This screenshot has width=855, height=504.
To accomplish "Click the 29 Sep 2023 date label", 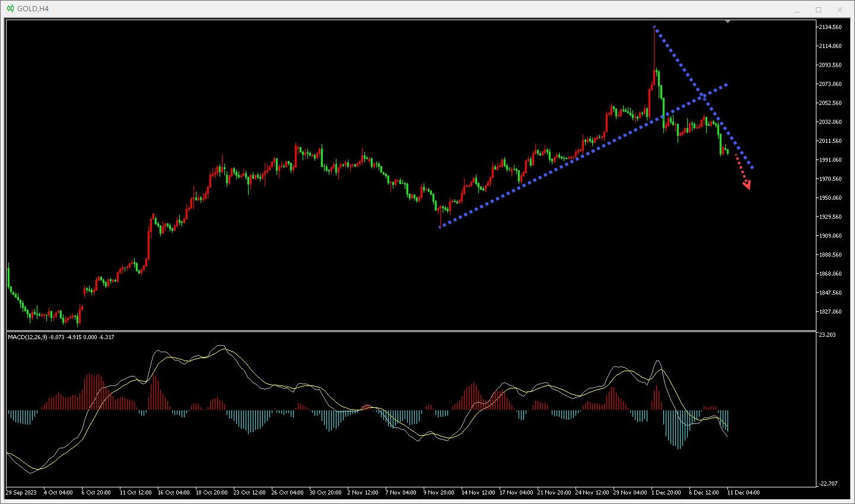I will (x=21, y=493).
